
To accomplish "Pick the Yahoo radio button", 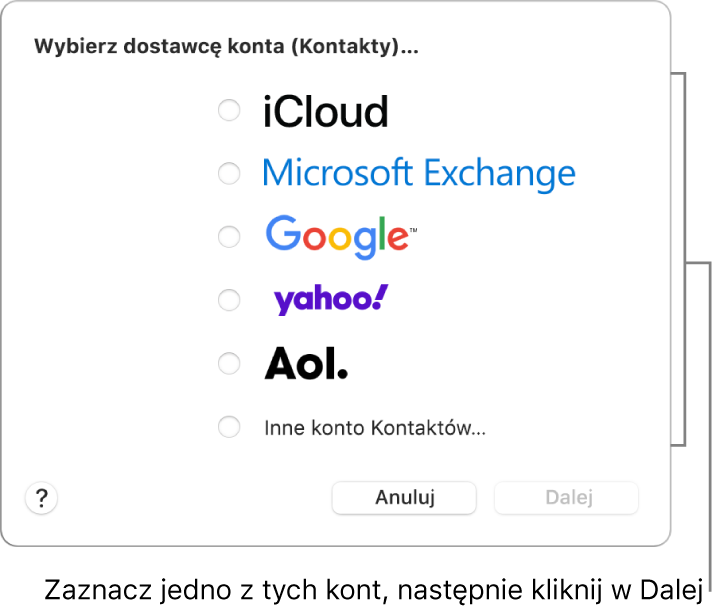I will 229,300.
